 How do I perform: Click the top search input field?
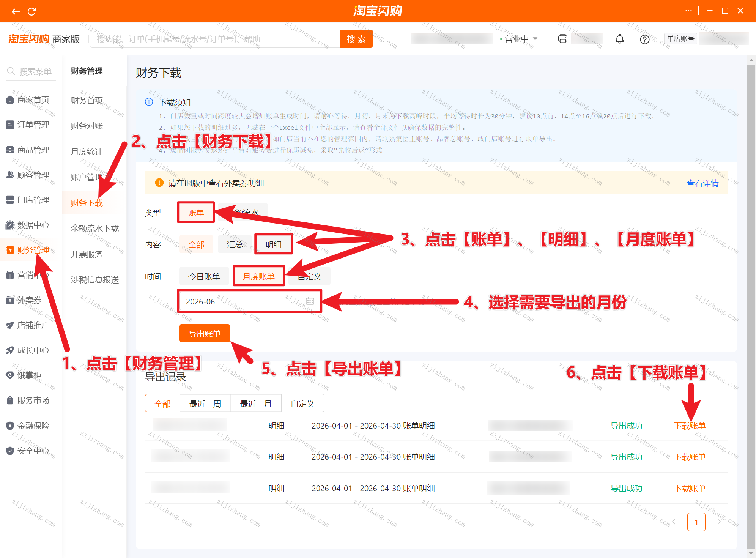(215, 39)
